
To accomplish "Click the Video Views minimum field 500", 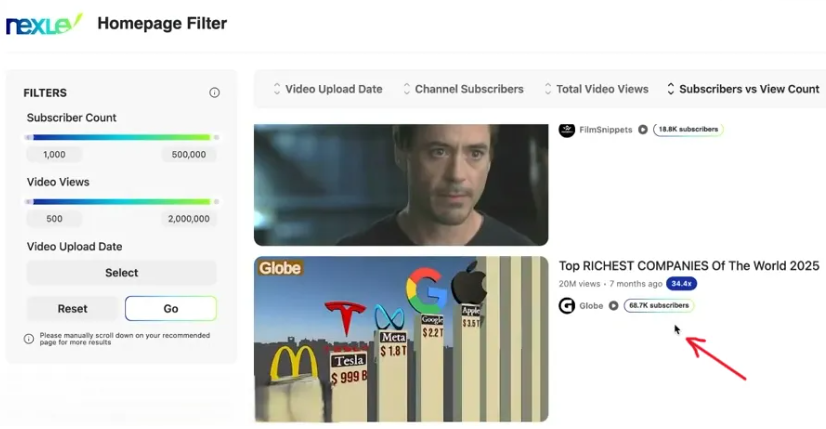I will click(x=55, y=219).
